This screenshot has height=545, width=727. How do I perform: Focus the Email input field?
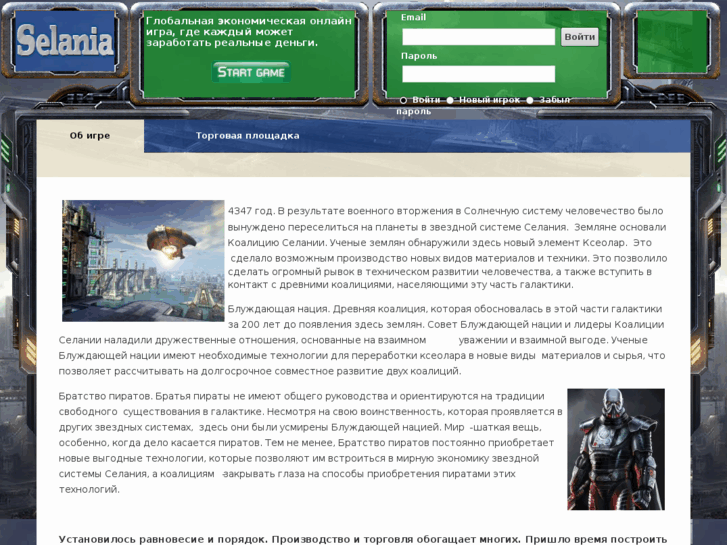(478, 37)
